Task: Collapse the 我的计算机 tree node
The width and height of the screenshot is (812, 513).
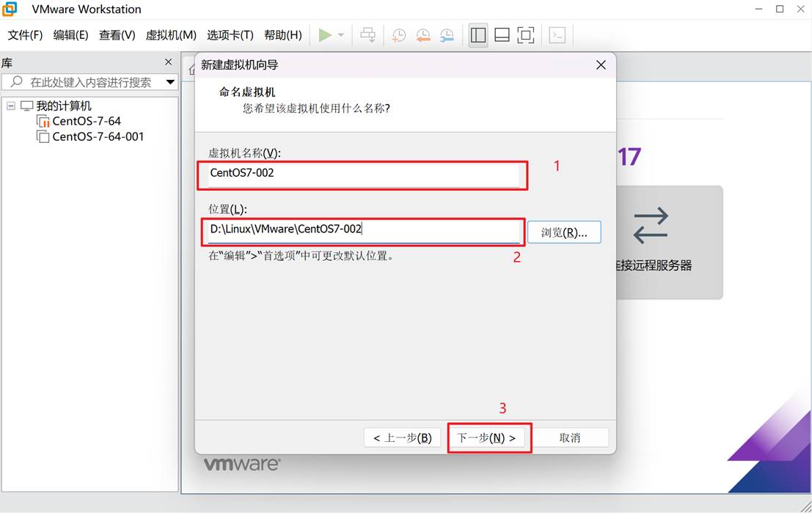Action: click(x=11, y=106)
